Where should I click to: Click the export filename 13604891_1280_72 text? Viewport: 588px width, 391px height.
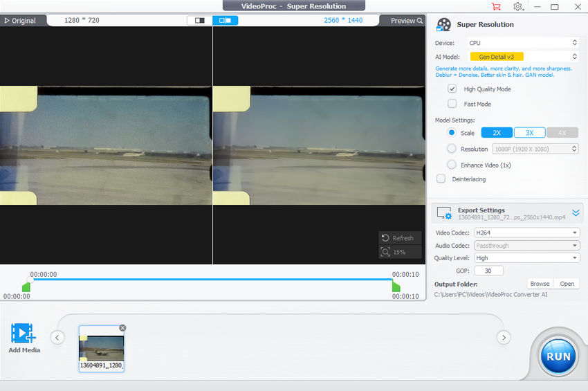click(x=511, y=217)
